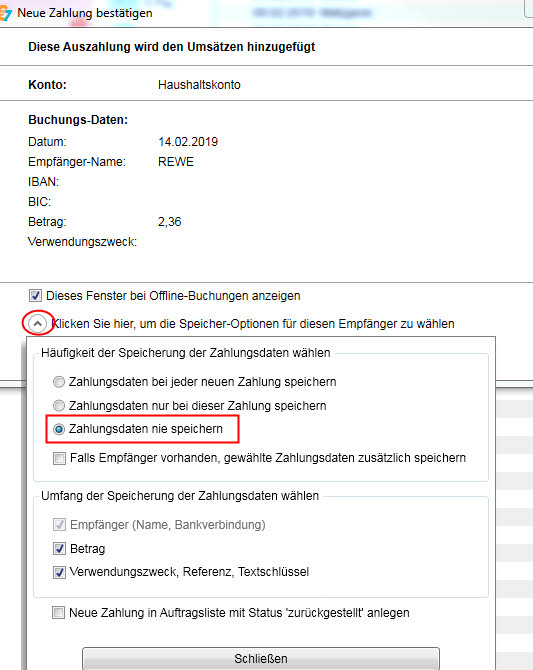Viewport: 533px width, 670px height.
Task: Enable 'Neue Zahlung in Auftragsliste' zurückgestellt checkbox
Action: [x=59, y=613]
